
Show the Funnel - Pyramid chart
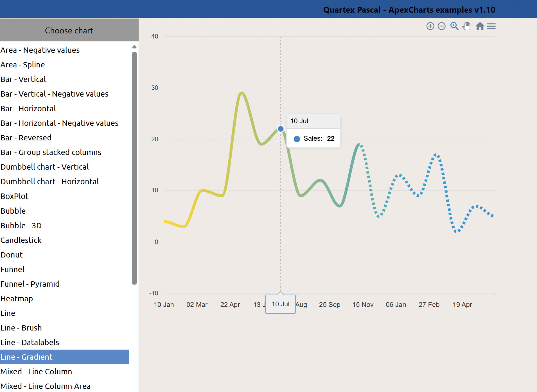tap(30, 284)
